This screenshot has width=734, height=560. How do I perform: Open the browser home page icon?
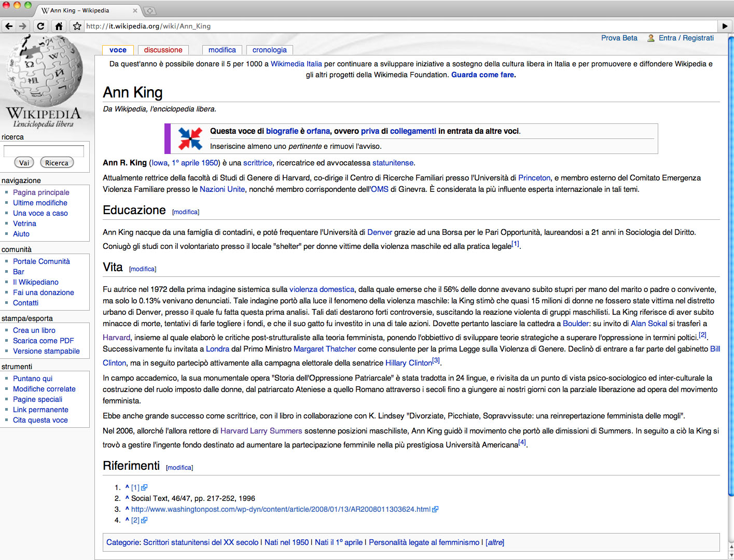[x=59, y=26]
